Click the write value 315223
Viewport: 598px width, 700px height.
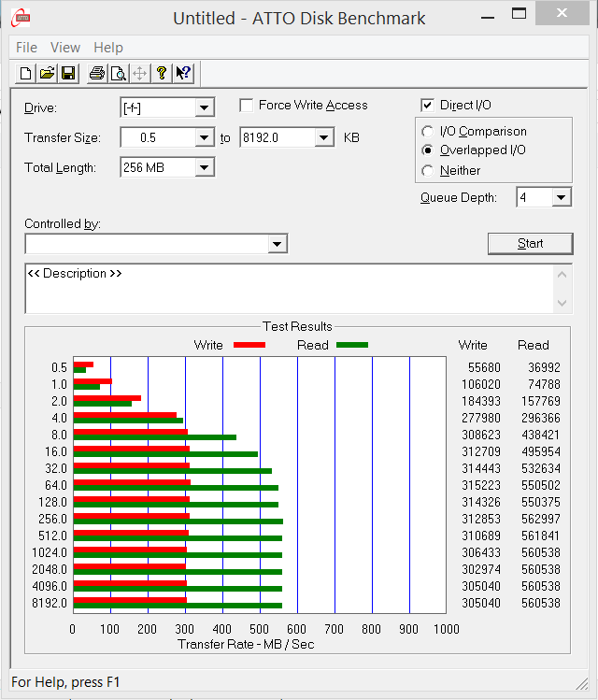(x=481, y=485)
